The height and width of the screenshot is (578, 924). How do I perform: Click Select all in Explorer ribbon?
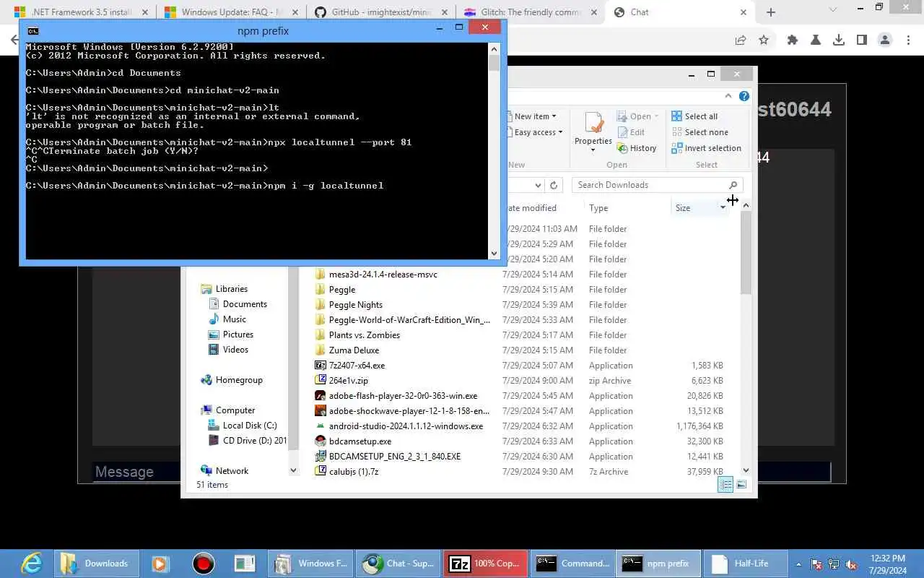694,116
